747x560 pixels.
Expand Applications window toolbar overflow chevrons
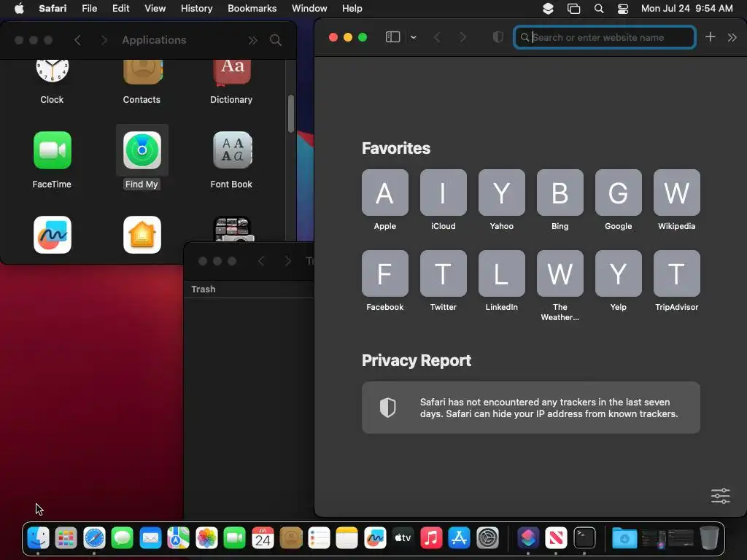[252, 40]
